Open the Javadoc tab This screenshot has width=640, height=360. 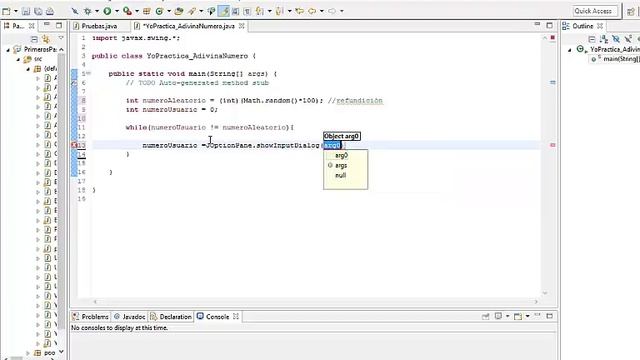tap(129, 317)
